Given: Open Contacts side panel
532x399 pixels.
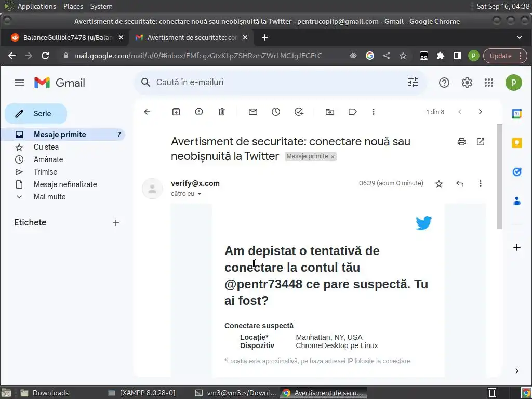Looking at the screenshot, I should click(x=517, y=201).
